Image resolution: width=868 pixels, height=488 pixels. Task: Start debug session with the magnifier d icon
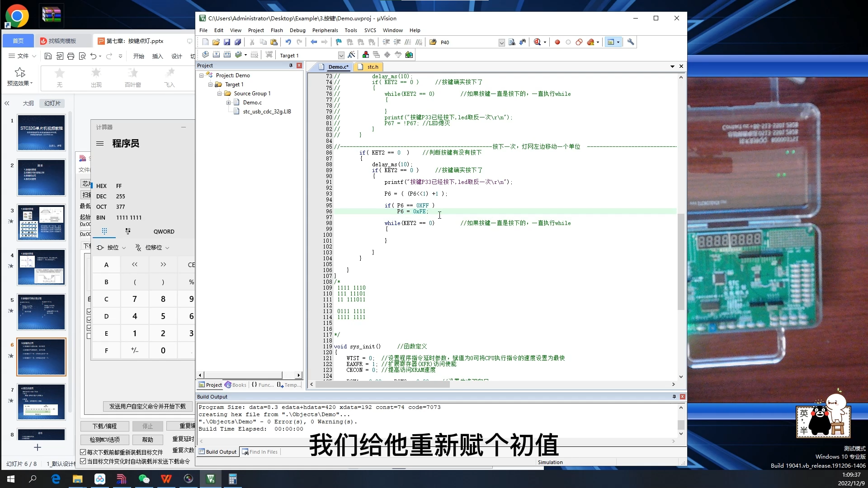pyautogui.click(x=537, y=42)
